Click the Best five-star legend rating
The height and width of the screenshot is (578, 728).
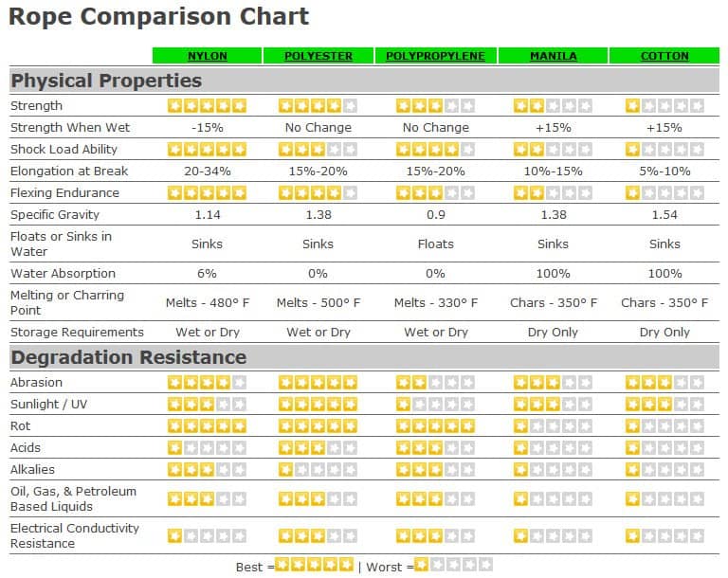[314, 565]
